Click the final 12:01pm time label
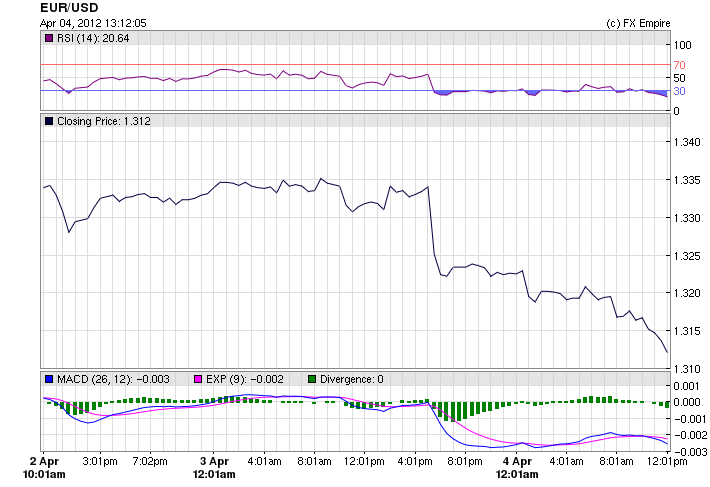 click(667, 462)
